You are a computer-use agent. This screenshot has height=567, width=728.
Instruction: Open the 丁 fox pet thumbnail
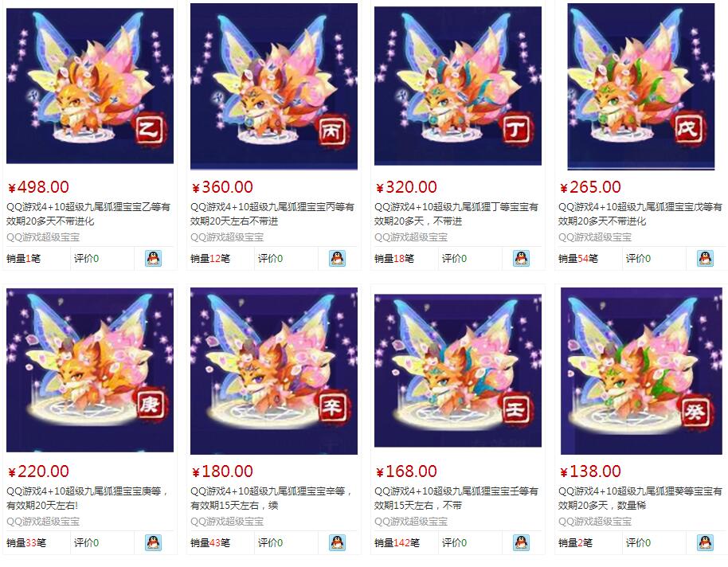[458, 85]
